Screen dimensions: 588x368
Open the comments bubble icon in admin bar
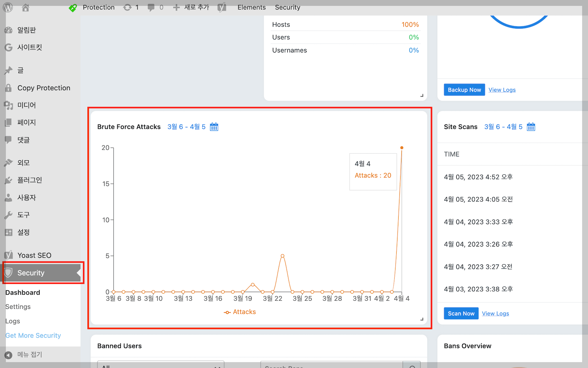151,7
